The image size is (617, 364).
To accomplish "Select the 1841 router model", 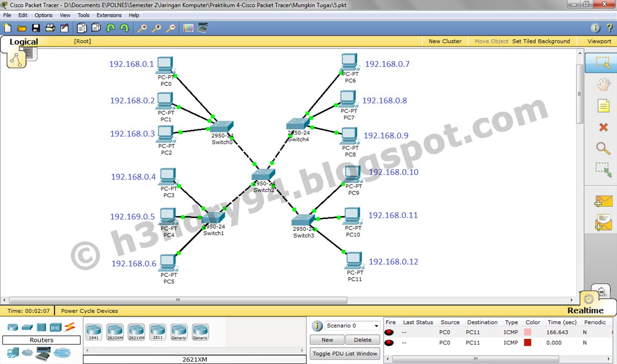I will [x=93, y=332].
